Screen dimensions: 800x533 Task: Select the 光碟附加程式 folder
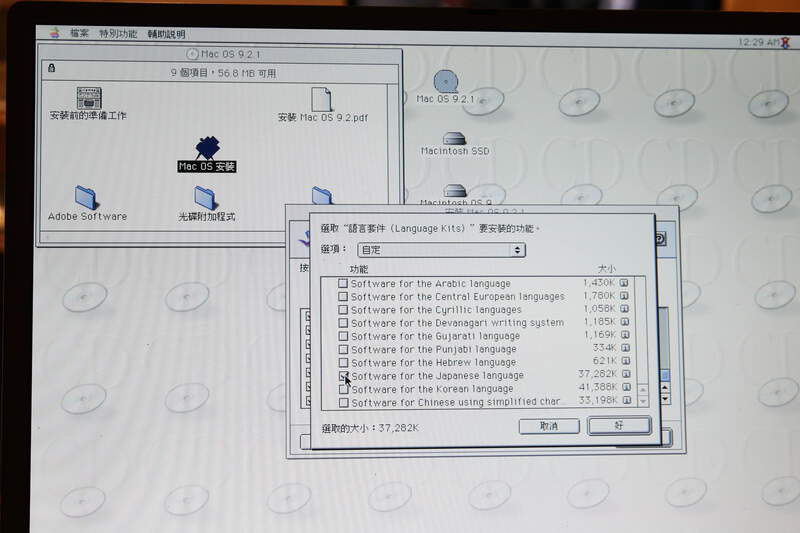click(x=206, y=204)
